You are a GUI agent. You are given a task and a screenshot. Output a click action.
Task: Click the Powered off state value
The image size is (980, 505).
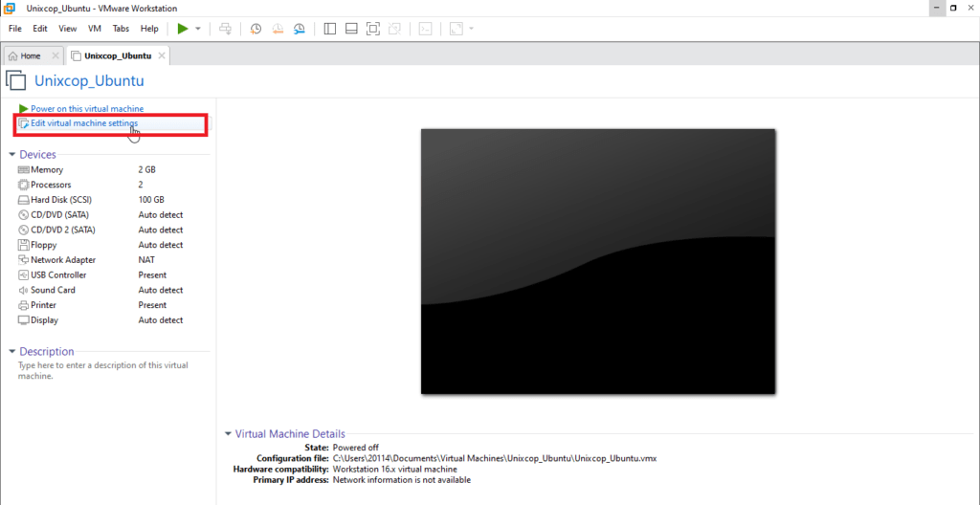pos(356,448)
